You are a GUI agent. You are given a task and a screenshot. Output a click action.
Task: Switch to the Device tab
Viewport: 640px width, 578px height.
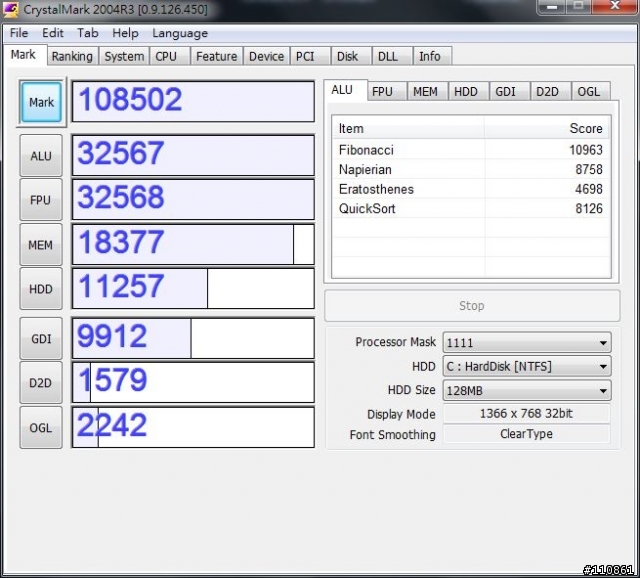coord(266,56)
